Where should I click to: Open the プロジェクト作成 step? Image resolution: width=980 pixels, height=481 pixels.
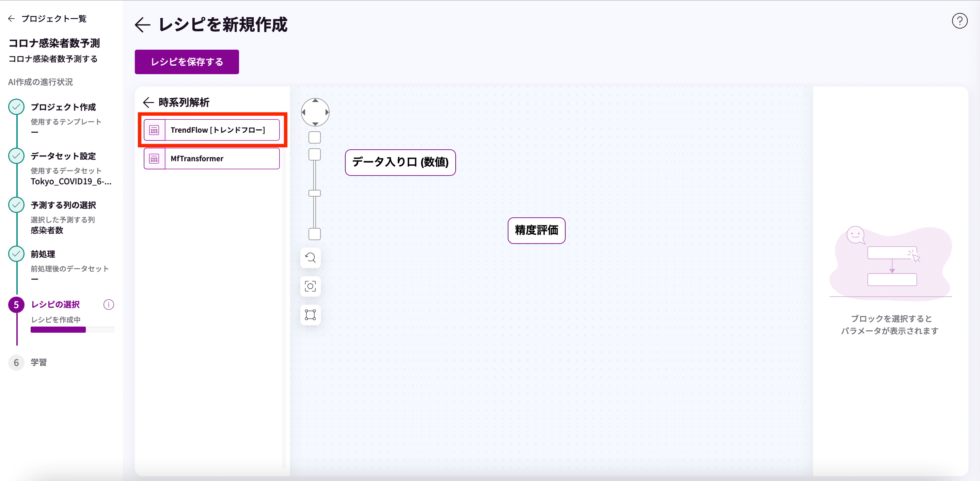63,107
